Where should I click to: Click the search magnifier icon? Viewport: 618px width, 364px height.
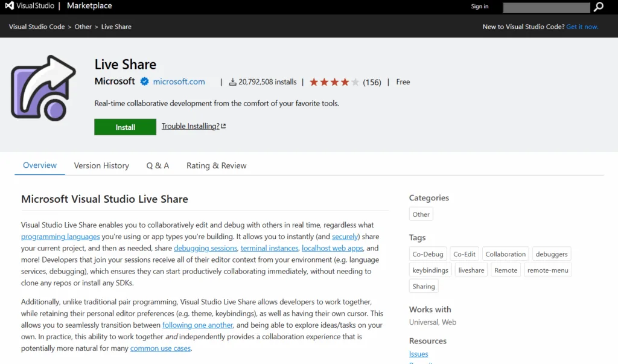point(599,7)
